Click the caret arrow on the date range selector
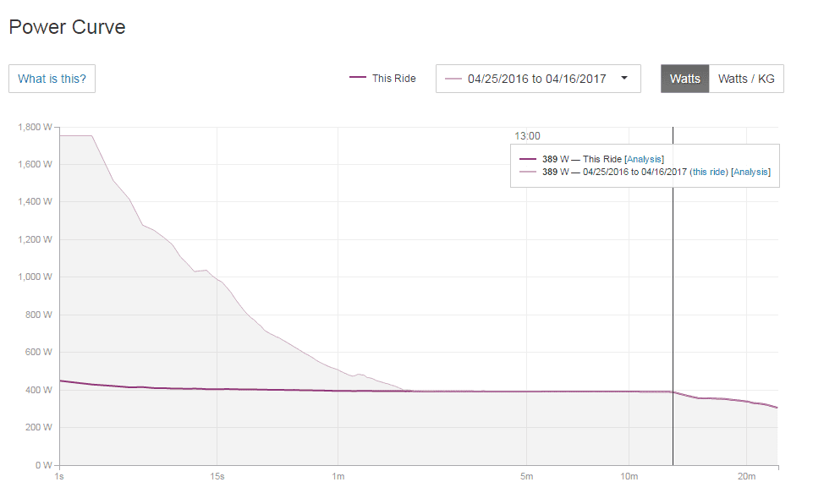Image resolution: width=824 pixels, height=504 pixels. pyautogui.click(x=624, y=79)
